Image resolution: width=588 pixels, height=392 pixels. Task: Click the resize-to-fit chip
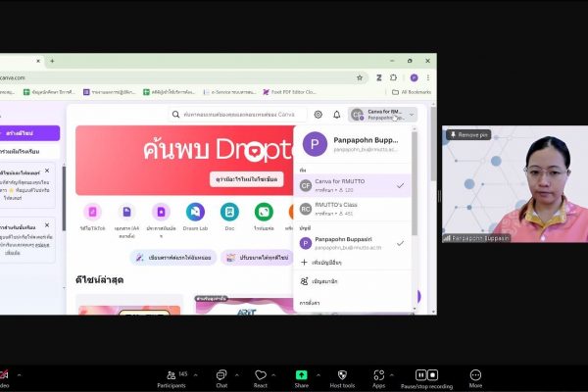(258, 258)
